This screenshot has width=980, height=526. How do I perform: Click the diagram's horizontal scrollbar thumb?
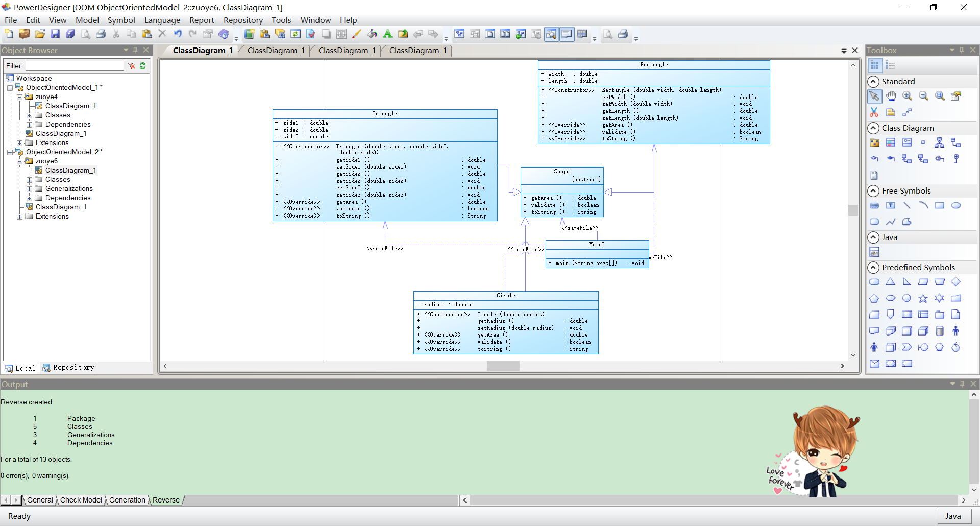click(503, 366)
